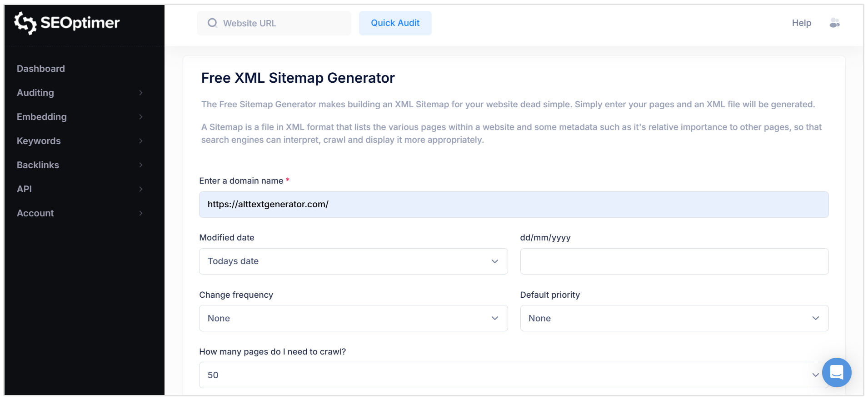Select Backlinks menu item
The image size is (868, 400).
point(38,165)
